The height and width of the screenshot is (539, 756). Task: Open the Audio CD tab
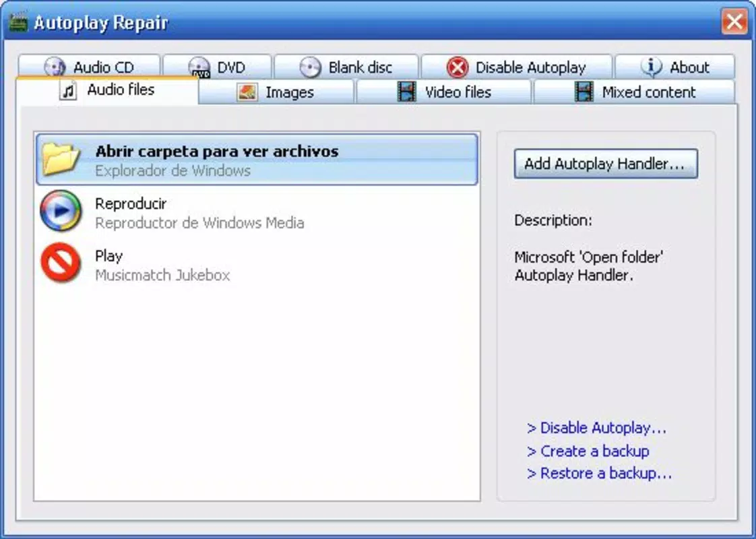89,67
